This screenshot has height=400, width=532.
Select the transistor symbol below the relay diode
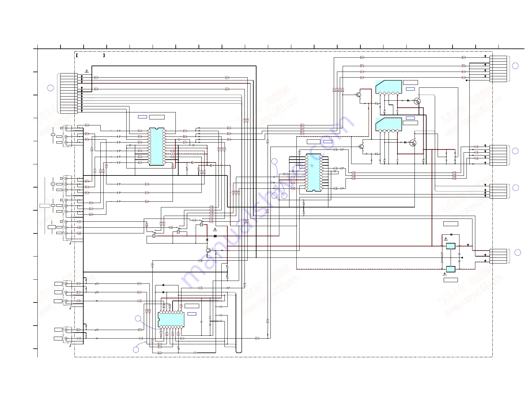208,251
